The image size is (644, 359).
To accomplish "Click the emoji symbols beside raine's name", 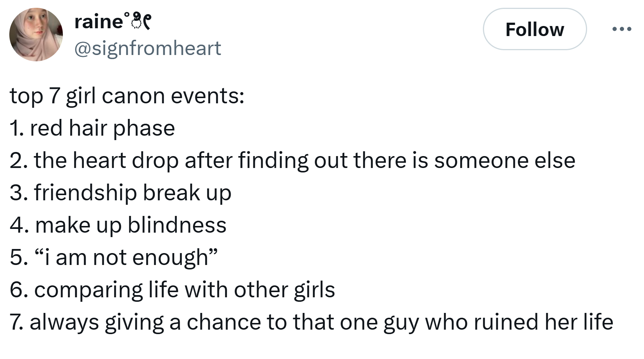I will [138, 21].
